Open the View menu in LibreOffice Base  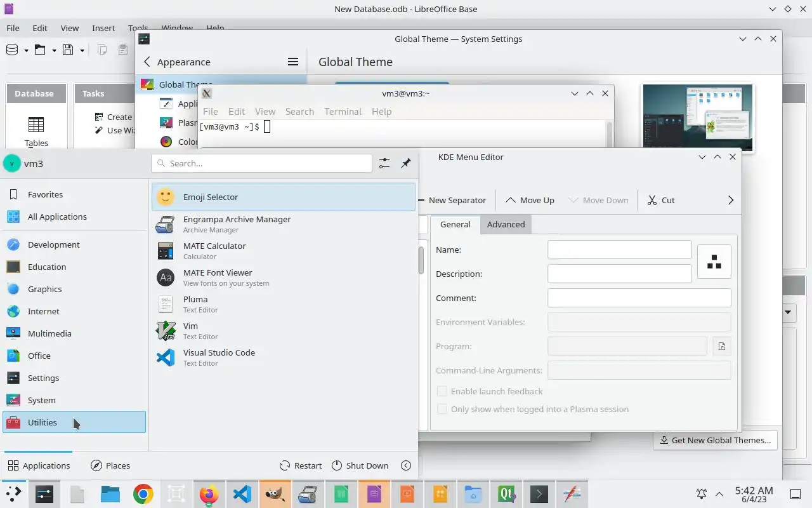[70, 28]
